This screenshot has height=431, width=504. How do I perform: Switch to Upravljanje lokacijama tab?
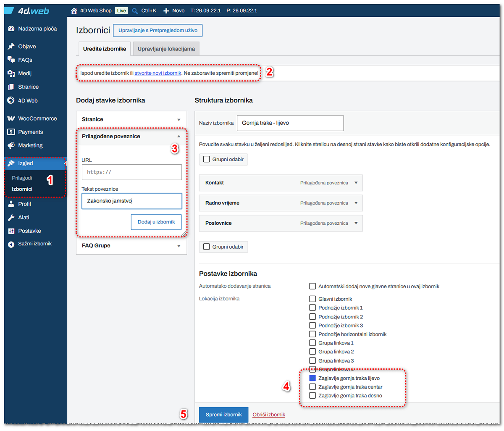click(x=166, y=49)
